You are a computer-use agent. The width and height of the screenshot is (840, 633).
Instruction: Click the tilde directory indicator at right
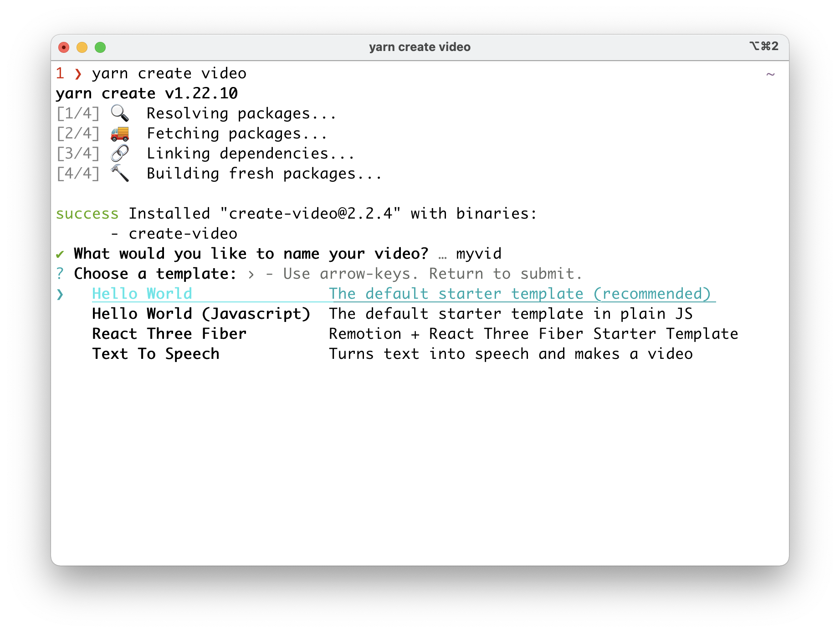pyautogui.click(x=770, y=74)
